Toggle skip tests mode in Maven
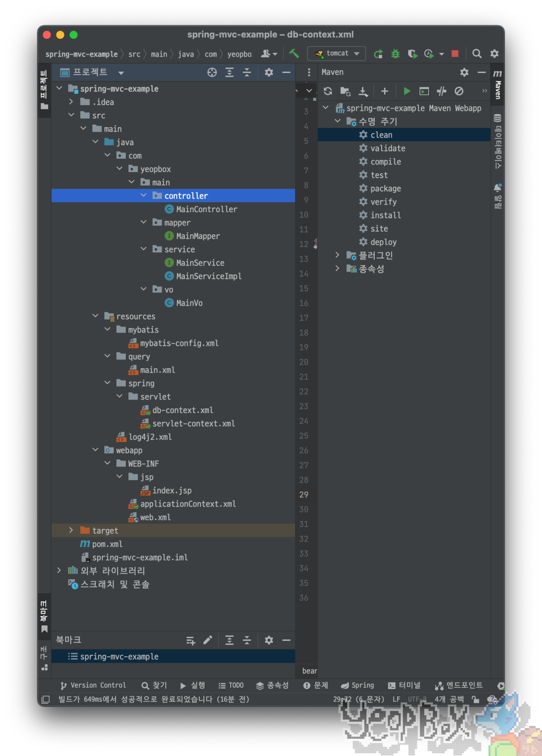542x756 pixels. (459, 91)
